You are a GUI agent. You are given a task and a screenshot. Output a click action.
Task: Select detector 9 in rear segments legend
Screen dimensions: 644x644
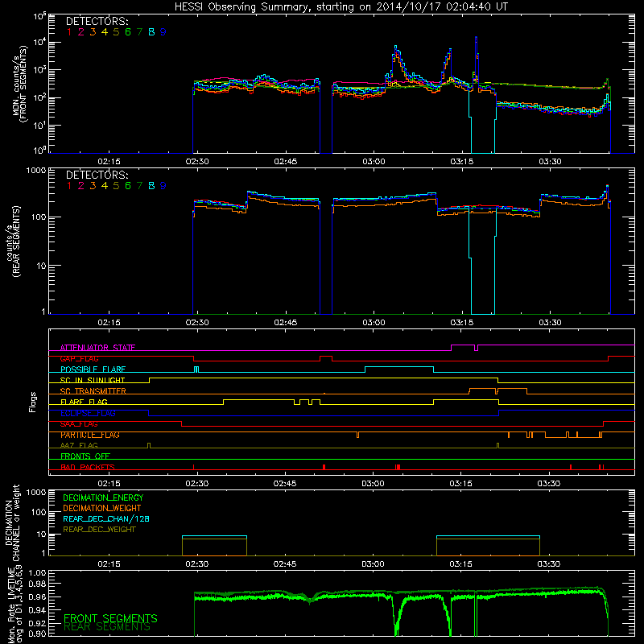click(x=163, y=186)
